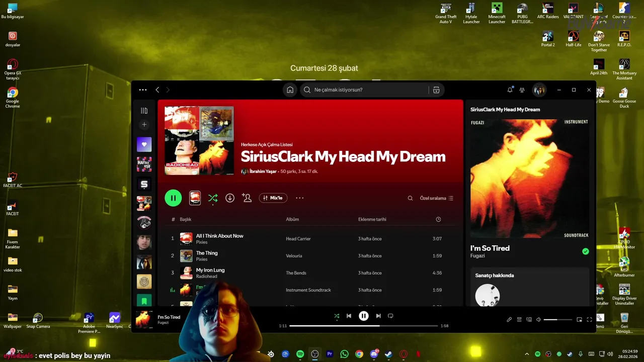Click The Thing track title
Viewport: 644px width, 362px height.
(x=207, y=253)
